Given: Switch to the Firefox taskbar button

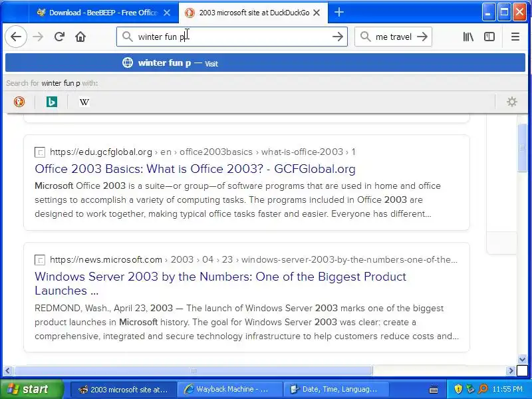Looking at the screenshot, I should click(124, 389).
